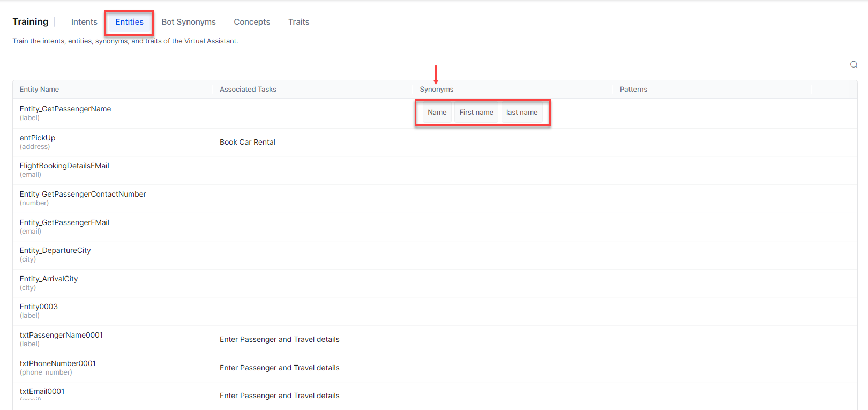Click the Book Car Rental associated task
Viewport: 868px width, 410px height.
click(x=247, y=143)
